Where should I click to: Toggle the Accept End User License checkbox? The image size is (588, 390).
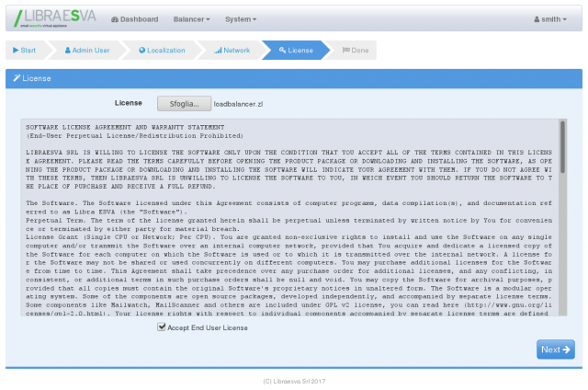coord(162,327)
